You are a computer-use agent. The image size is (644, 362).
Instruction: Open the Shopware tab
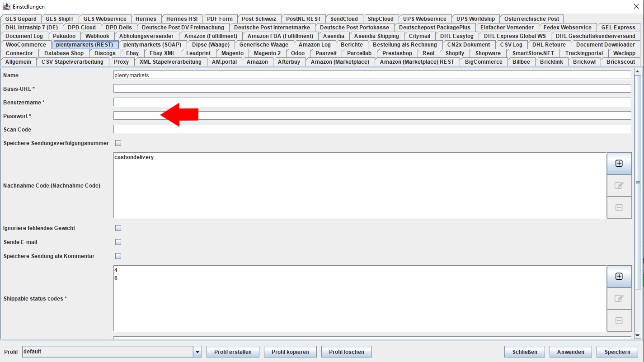click(x=488, y=53)
